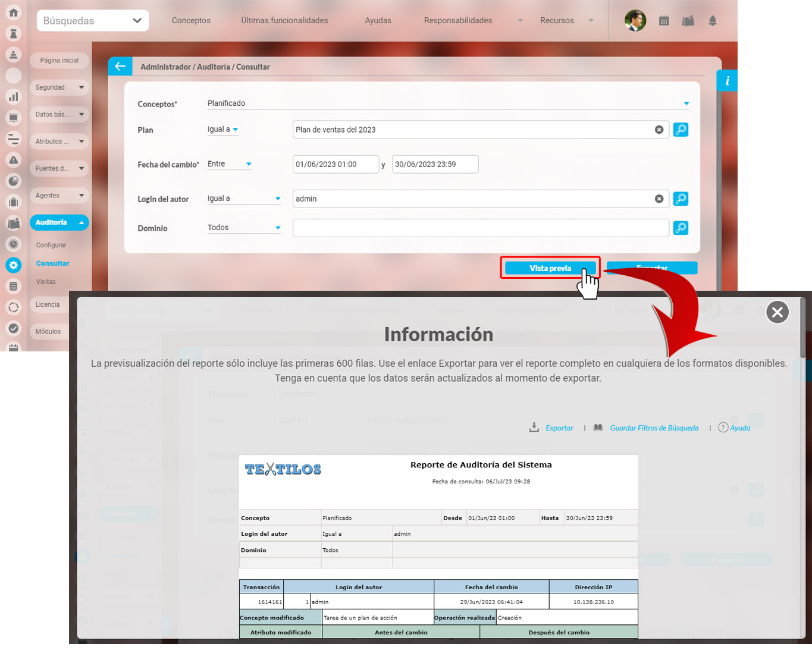Image resolution: width=812 pixels, height=660 pixels.
Task: Click the Exportar link in the preview
Action: coord(559,428)
